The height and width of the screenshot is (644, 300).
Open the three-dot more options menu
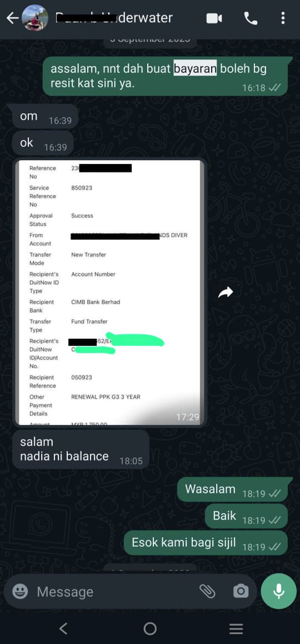pos(283,18)
